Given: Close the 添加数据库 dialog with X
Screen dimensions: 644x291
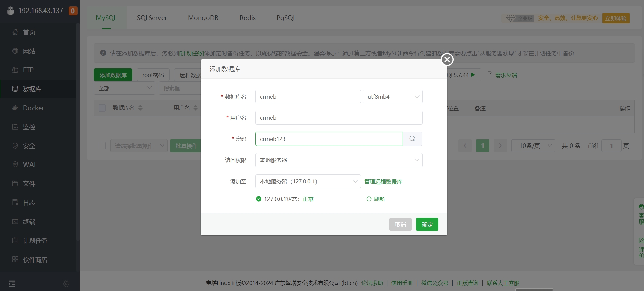Looking at the screenshot, I should click(x=447, y=60).
